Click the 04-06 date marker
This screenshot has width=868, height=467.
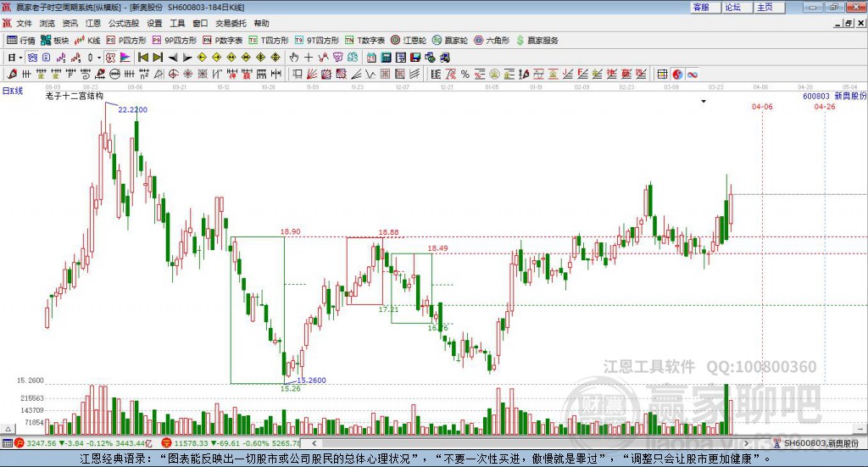tap(762, 106)
